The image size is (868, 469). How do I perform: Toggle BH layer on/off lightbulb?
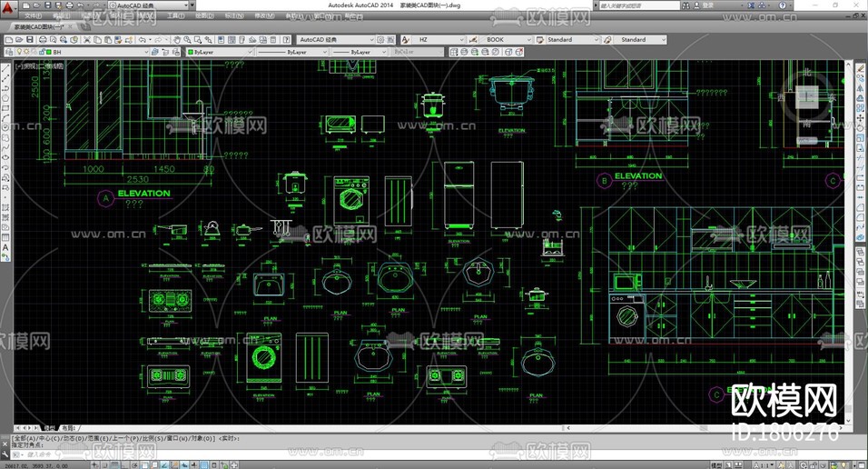point(19,52)
